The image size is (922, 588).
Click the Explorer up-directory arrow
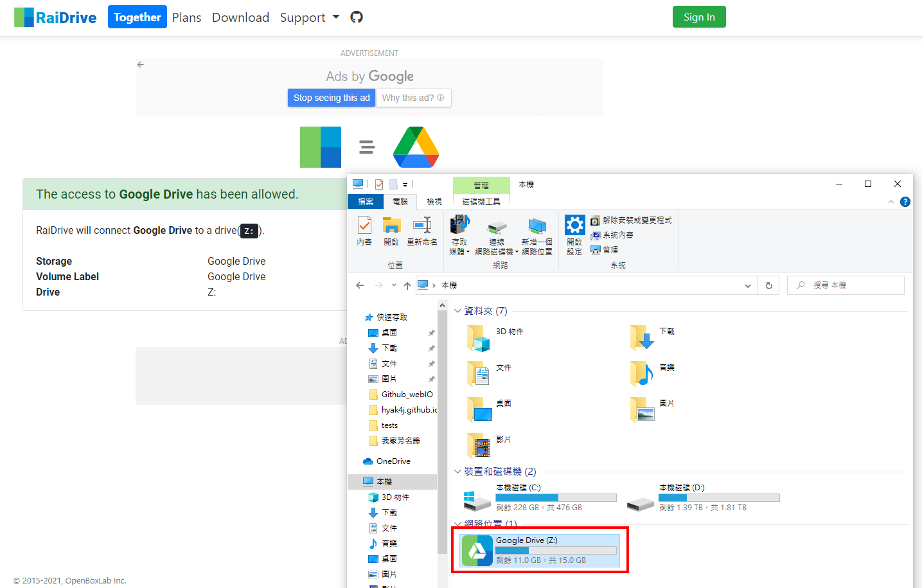point(407,285)
